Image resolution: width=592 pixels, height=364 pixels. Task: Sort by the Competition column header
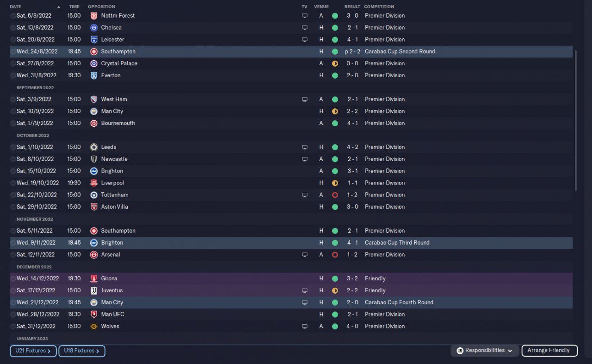point(379,6)
